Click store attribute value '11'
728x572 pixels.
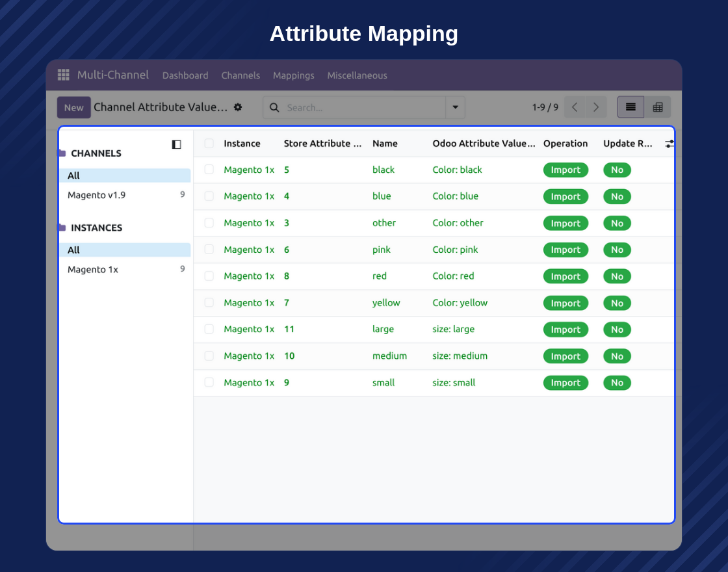(x=289, y=329)
